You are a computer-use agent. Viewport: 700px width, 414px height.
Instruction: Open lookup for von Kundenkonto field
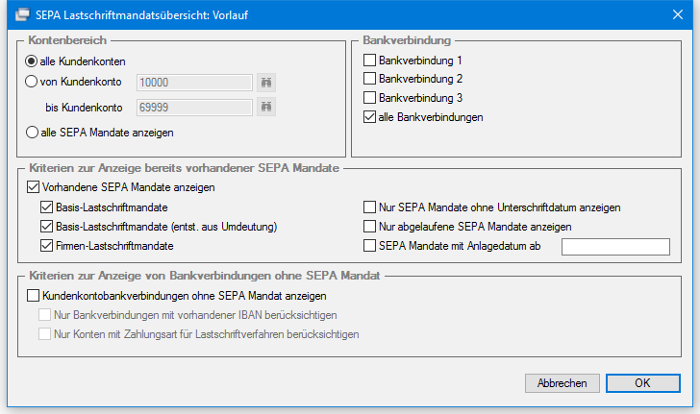pyautogui.click(x=266, y=83)
